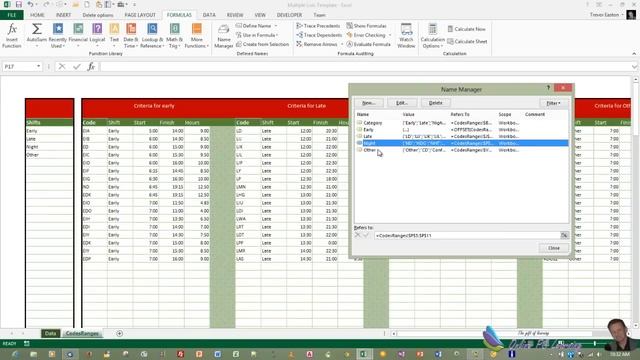This screenshot has height=360, width=640.
Task: Click the Excel icon in Windows taskbar
Action: [x=363, y=354]
